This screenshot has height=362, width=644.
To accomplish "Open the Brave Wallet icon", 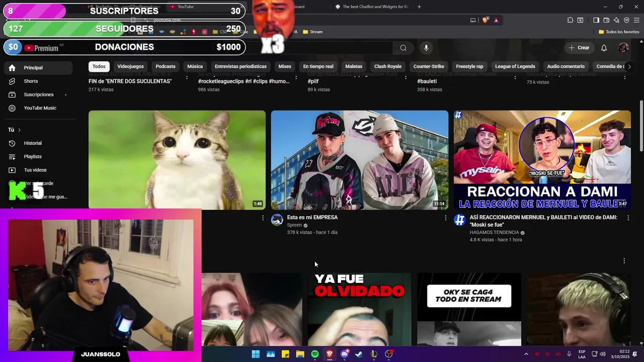I will point(606,20).
